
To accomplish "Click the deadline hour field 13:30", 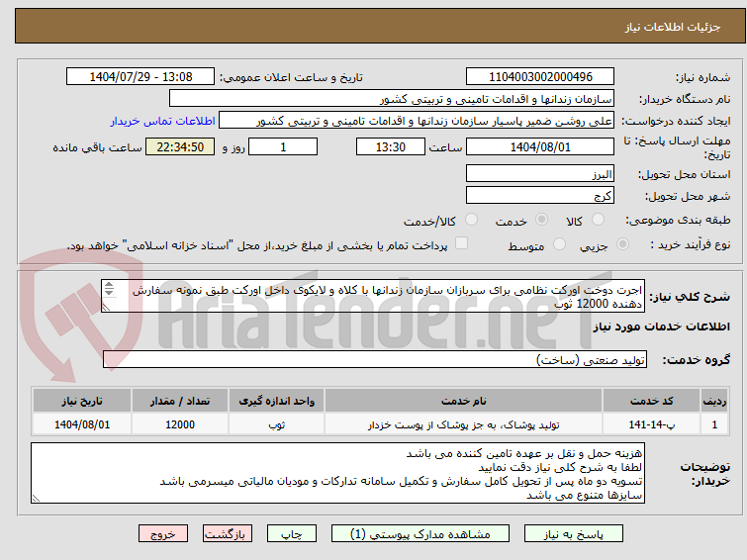I will (391, 146).
